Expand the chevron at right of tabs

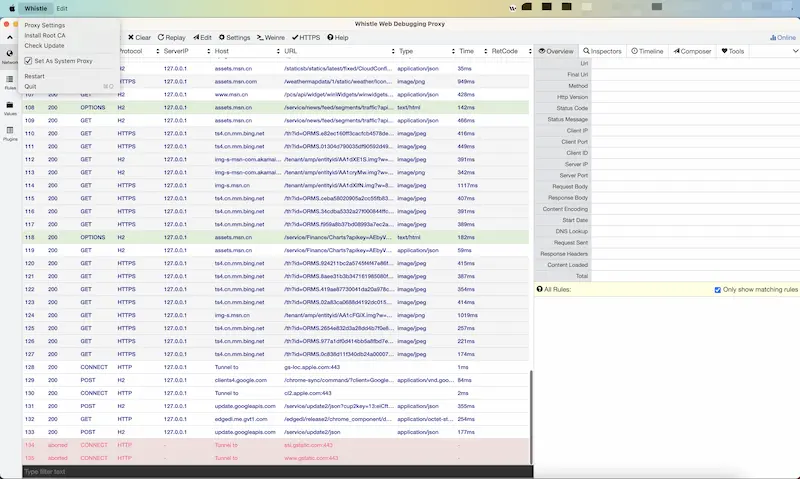(795, 51)
